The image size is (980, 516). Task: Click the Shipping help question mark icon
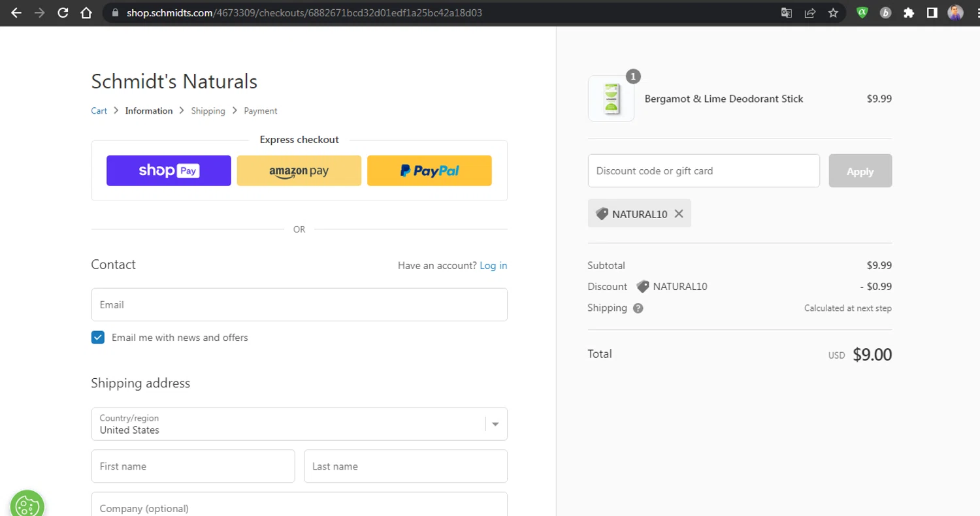pos(638,308)
